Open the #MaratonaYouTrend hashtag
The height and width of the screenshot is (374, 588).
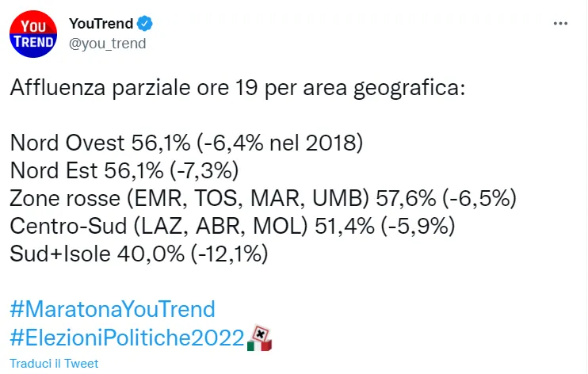click(113, 308)
